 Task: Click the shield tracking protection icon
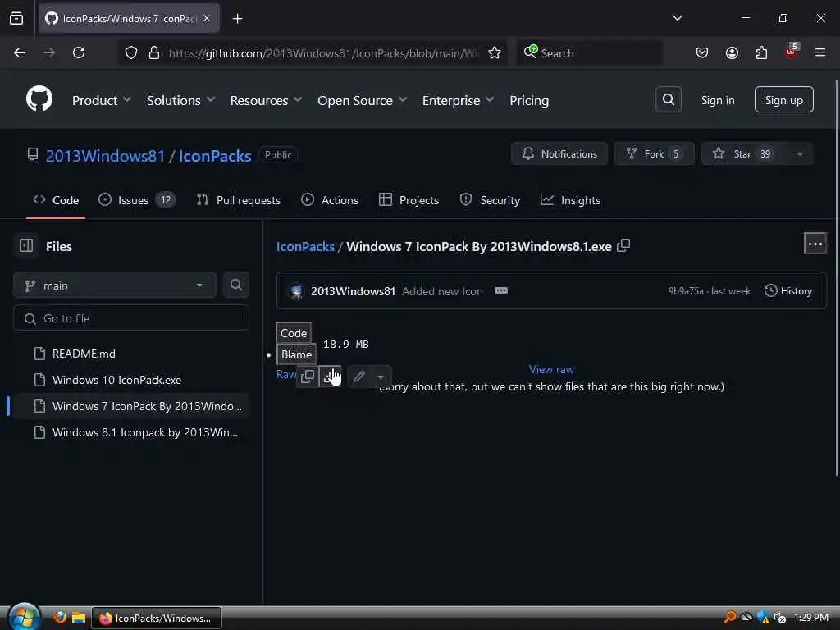coord(131,52)
